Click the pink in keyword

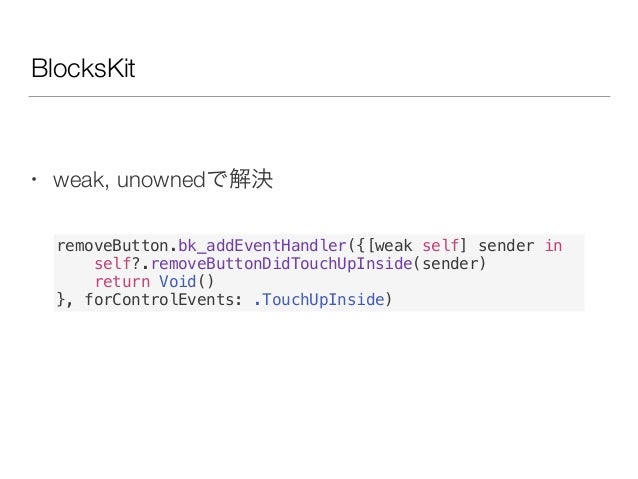tap(553, 246)
